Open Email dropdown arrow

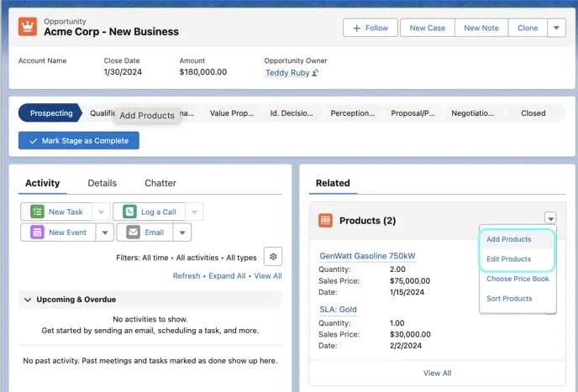[x=182, y=233]
